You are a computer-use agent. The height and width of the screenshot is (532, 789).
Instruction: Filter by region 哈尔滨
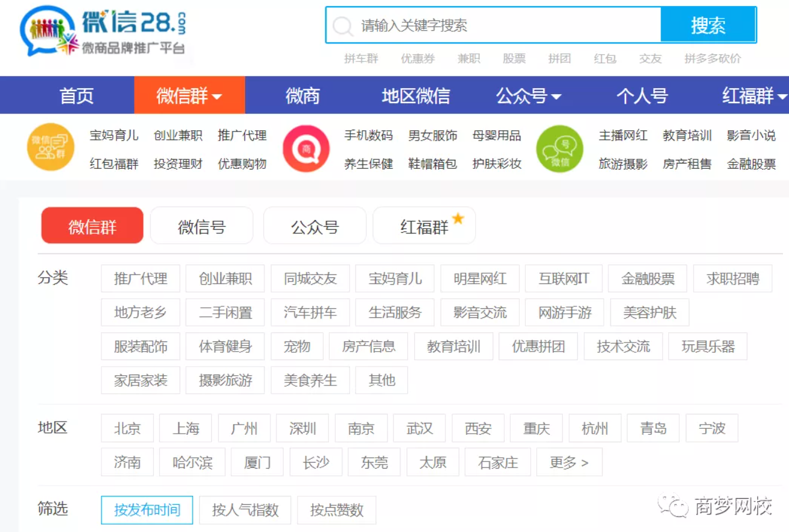point(192,462)
